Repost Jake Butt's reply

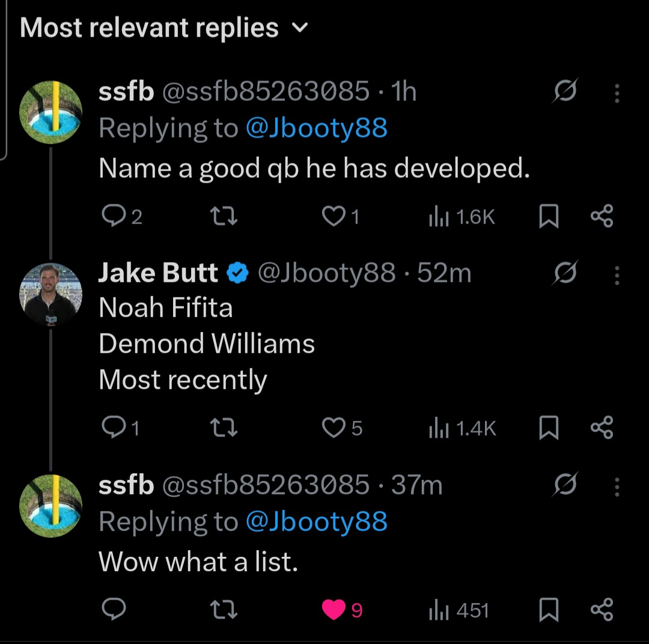coord(225,428)
